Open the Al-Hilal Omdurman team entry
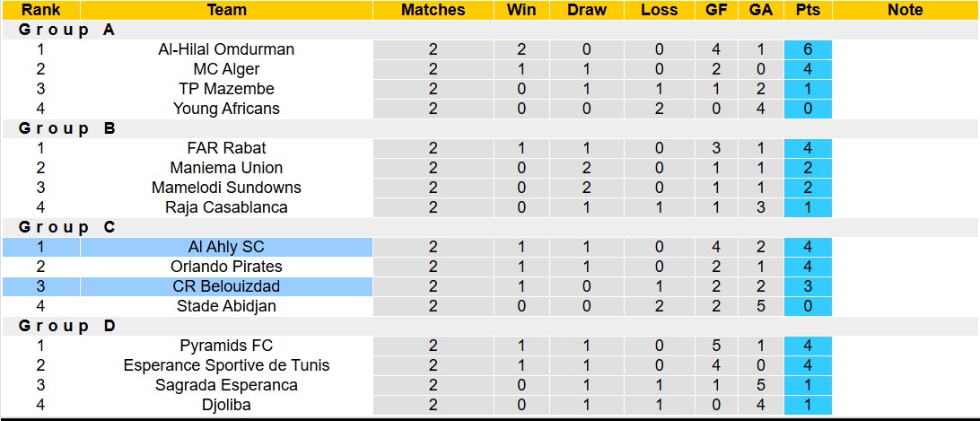 click(x=226, y=49)
